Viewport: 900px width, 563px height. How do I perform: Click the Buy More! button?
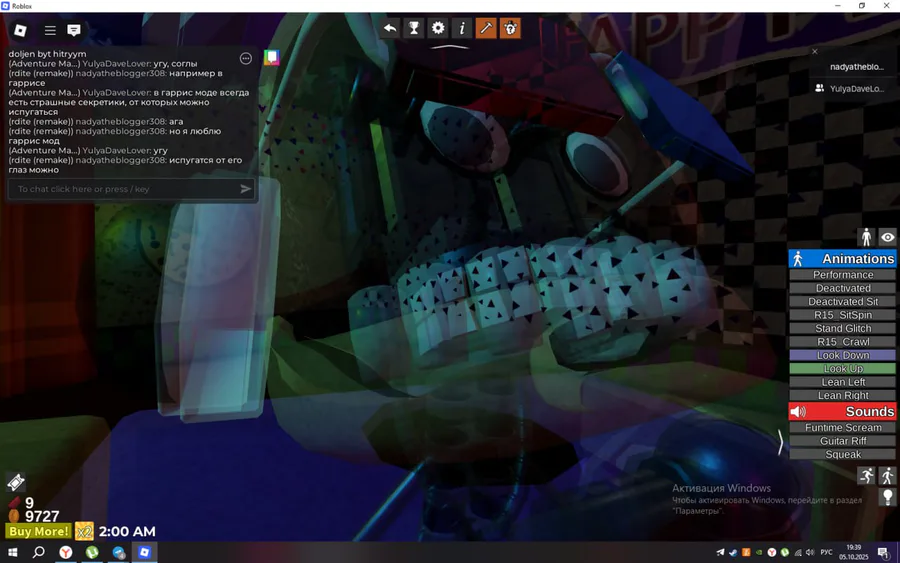(x=38, y=531)
